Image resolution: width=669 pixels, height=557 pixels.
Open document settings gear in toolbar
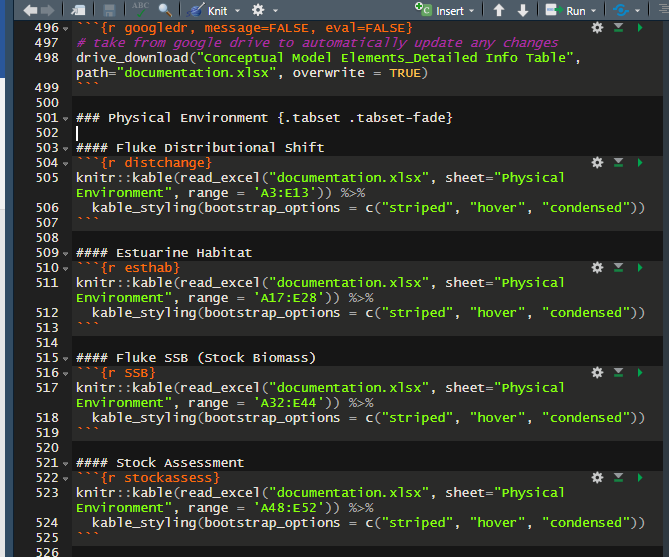258,10
